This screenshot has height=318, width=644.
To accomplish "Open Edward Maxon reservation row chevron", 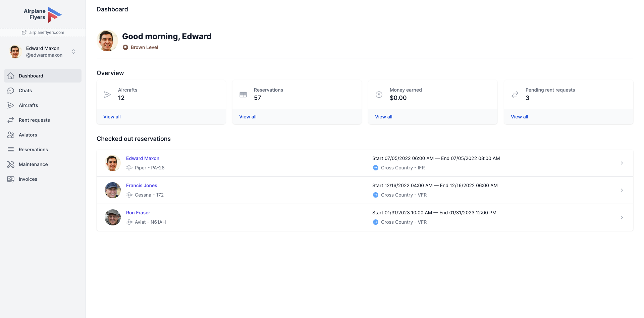I will [622, 163].
